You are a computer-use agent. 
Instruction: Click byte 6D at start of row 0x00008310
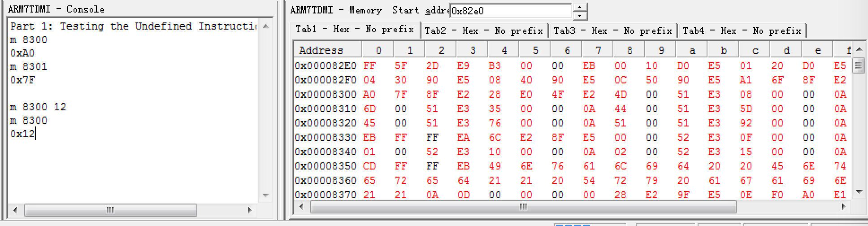(x=369, y=109)
